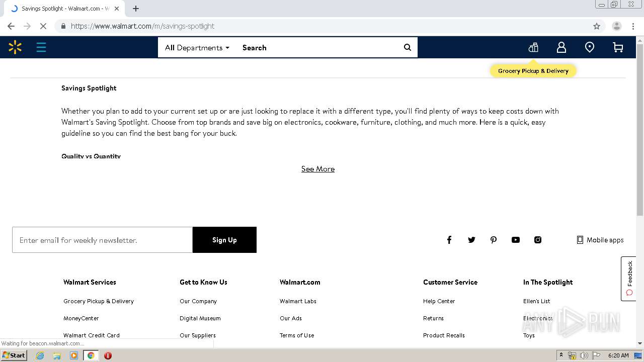
Task: Click the magnifier search icon
Action: [408, 47]
